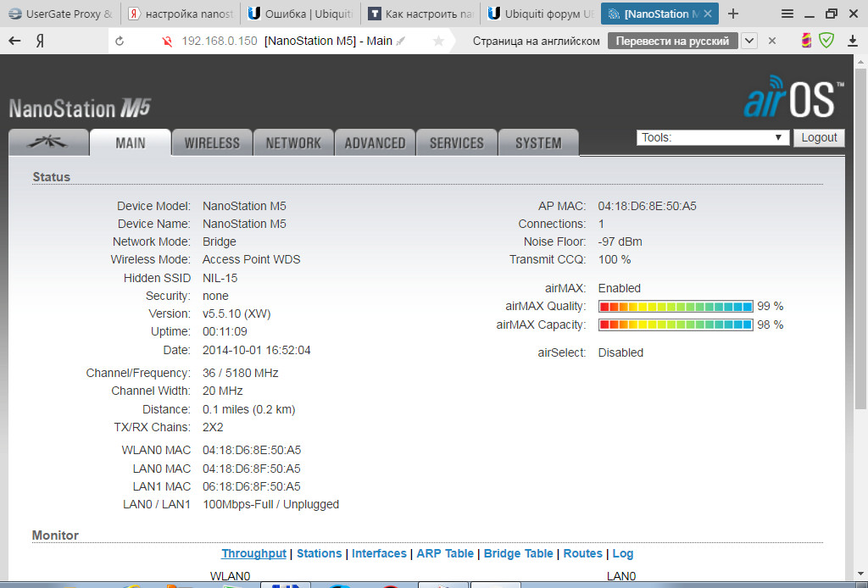Open the browser downloads arrow icon
The height and width of the screenshot is (588, 868).
[853, 41]
